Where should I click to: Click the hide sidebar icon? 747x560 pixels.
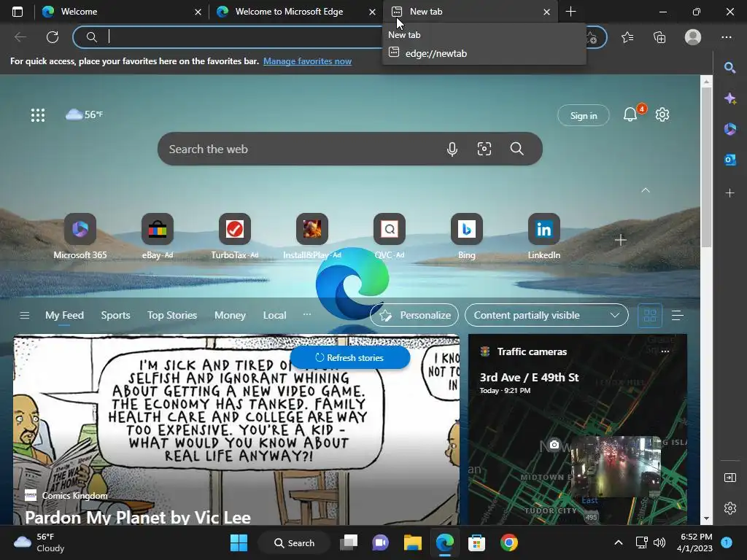[729, 477]
